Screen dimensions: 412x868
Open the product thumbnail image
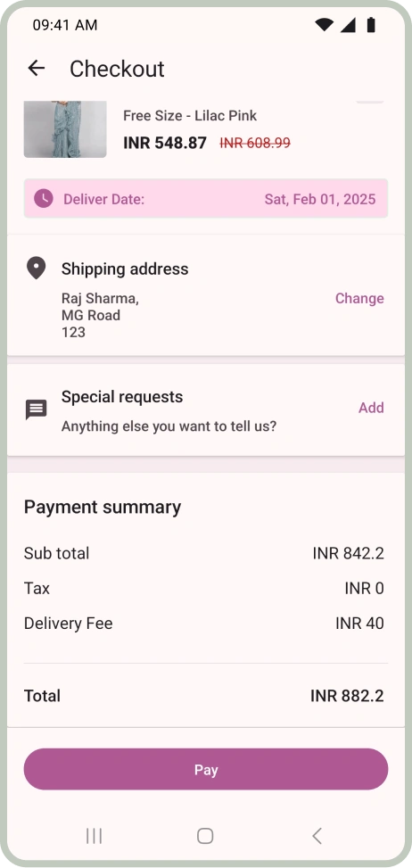coord(65,129)
